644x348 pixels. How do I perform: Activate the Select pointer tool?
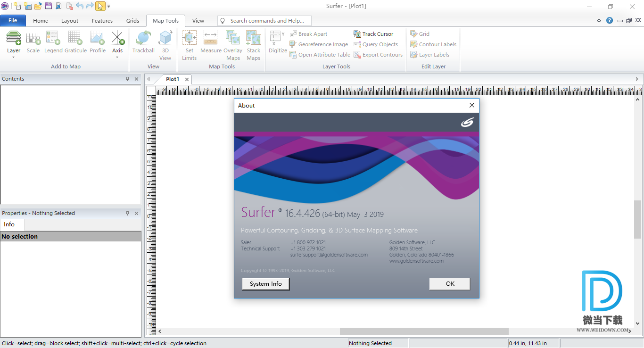100,6
